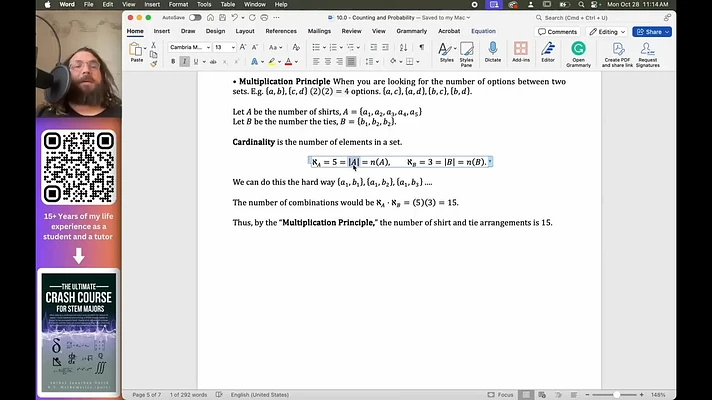Expand the numbered list dropdown
The height and width of the screenshot is (400, 712).
point(341,47)
